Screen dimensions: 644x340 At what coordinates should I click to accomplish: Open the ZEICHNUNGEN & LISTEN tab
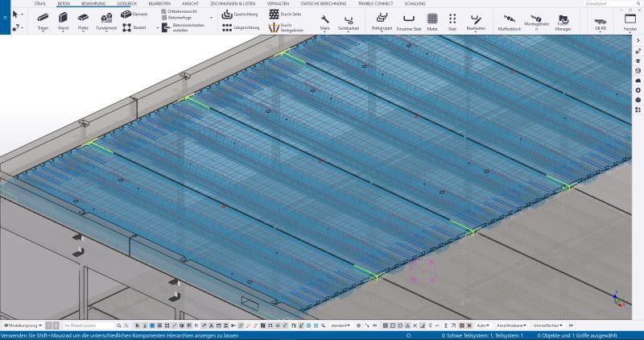232,4
